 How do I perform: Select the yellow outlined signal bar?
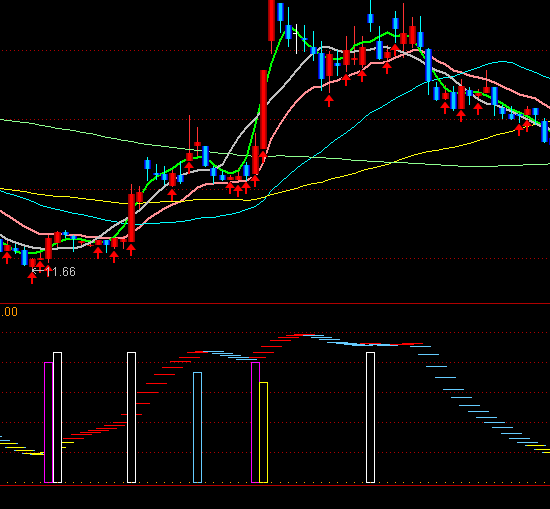[263, 433]
